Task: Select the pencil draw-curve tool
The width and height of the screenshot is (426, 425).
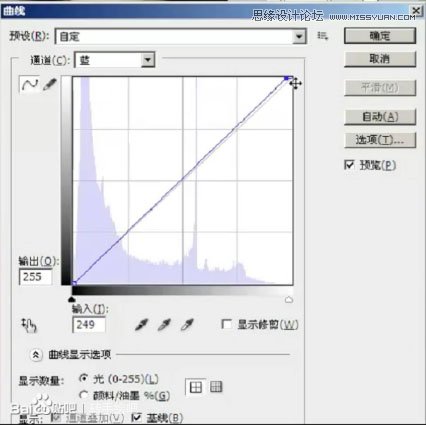Action: point(49,84)
